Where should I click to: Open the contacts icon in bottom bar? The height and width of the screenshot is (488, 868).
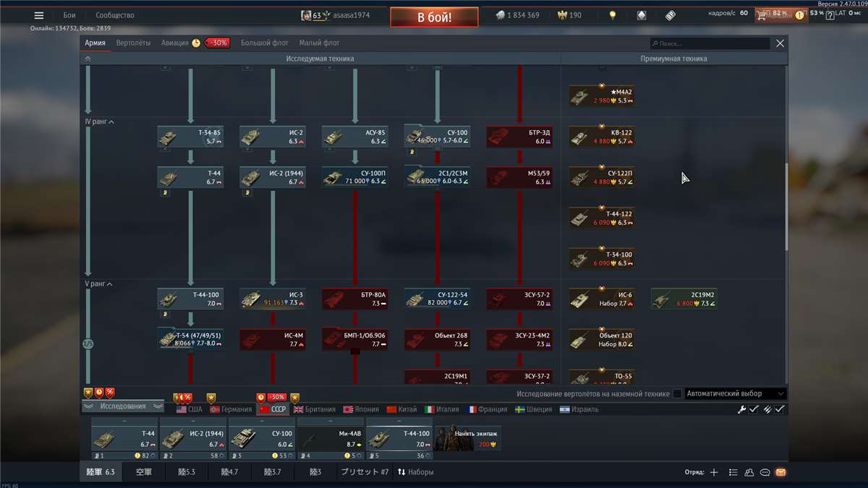(x=749, y=472)
